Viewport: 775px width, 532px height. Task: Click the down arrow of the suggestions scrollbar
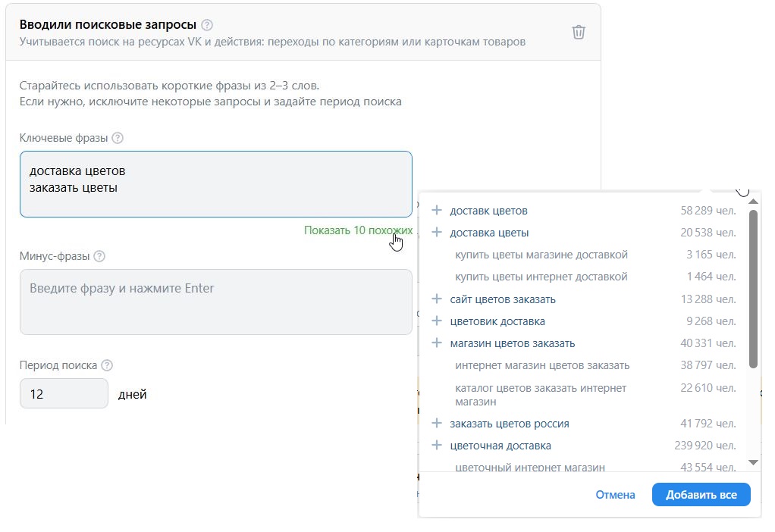(752, 461)
